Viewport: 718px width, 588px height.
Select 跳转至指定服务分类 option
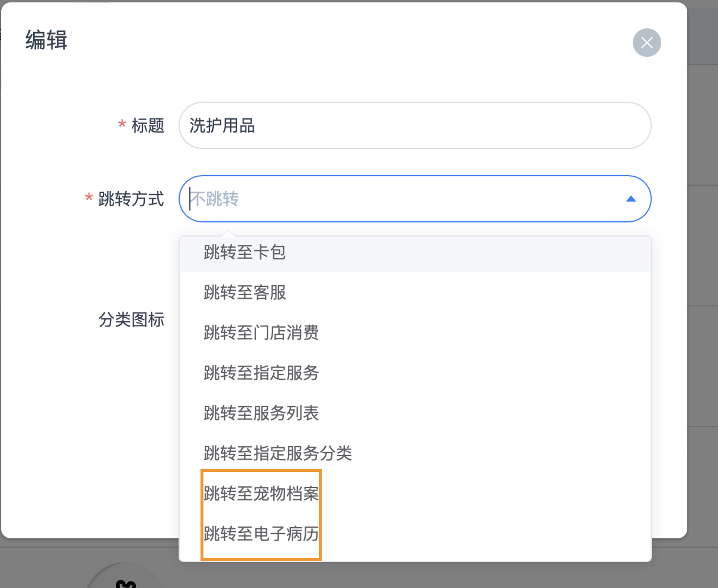coord(277,453)
